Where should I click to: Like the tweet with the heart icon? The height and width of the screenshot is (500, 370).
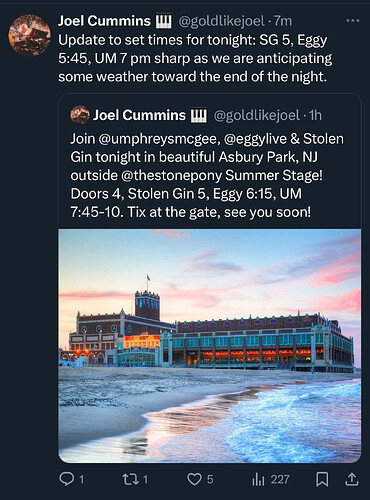point(194,479)
